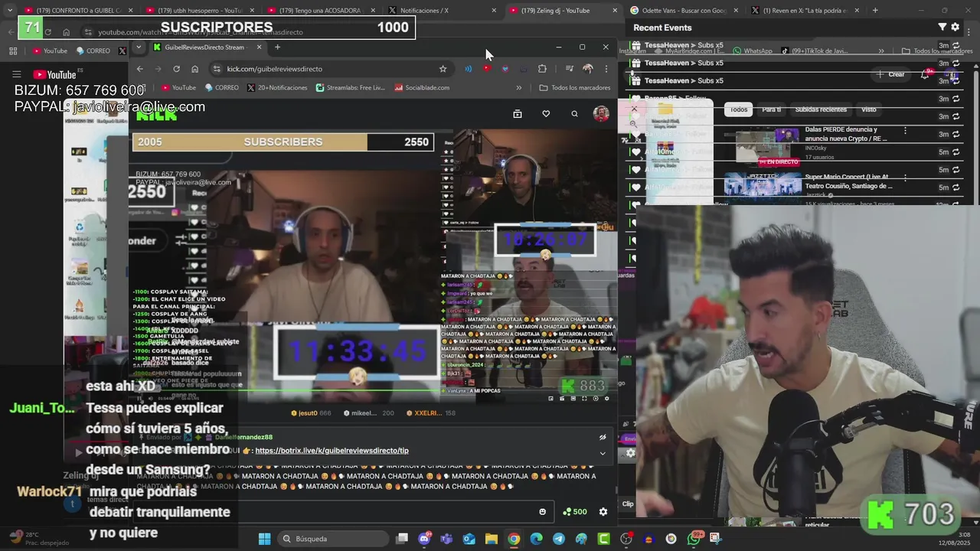Open Clip button below the Kick chat
This screenshot has height=551, width=980.
[628, 504]
